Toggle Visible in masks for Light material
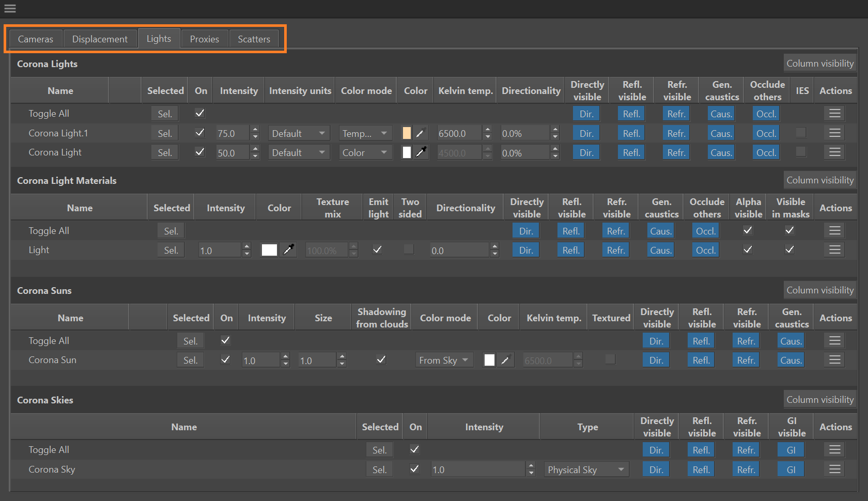Screen dimensions: 868x501 [789, 249]
